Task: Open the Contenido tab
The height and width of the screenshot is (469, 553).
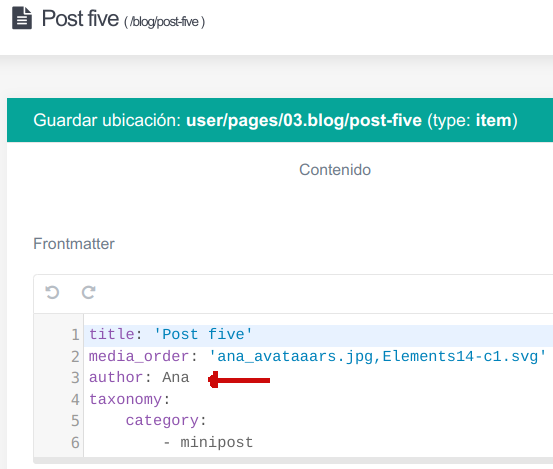Action: point(335,170)
